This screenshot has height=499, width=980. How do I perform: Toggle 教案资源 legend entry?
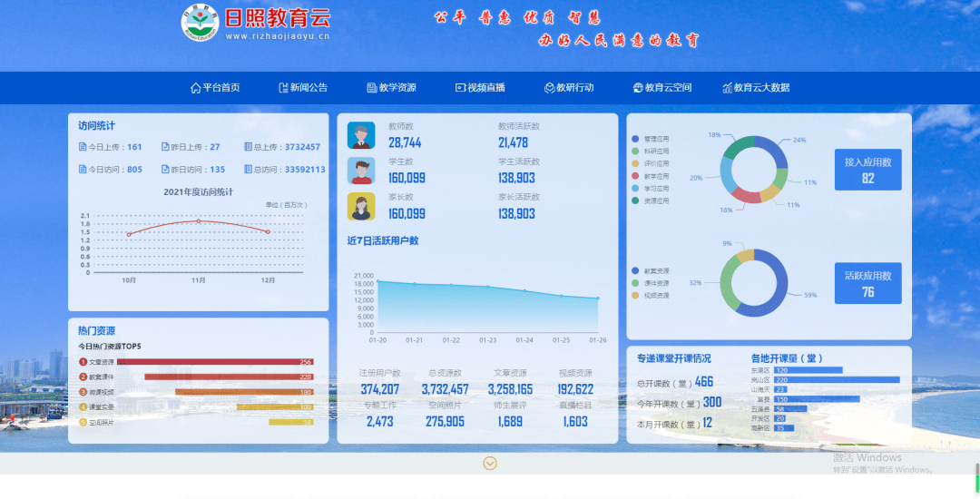[x=651, y=271]
